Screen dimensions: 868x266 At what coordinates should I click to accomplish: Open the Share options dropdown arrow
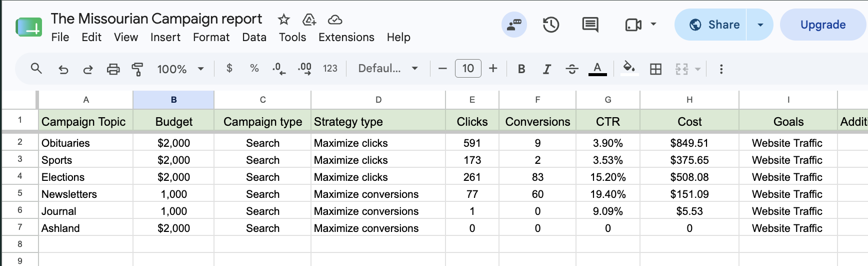click(x=760, y=25)
